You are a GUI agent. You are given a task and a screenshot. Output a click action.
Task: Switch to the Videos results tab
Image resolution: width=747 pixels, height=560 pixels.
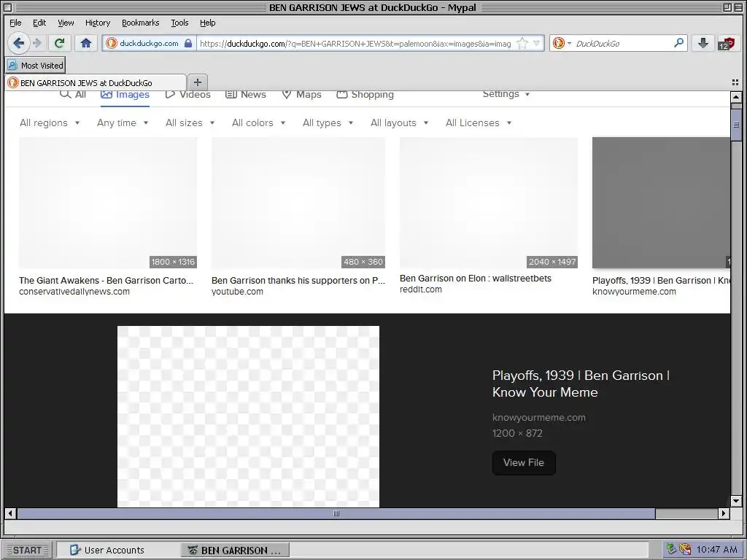click(x=187, y=94)
